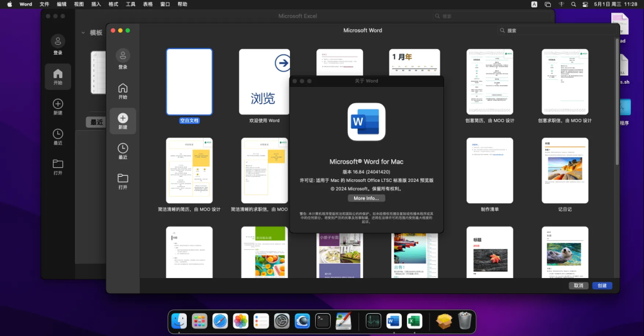
Task: Open the Trash in the Dock
Action: tap(465, 321)
